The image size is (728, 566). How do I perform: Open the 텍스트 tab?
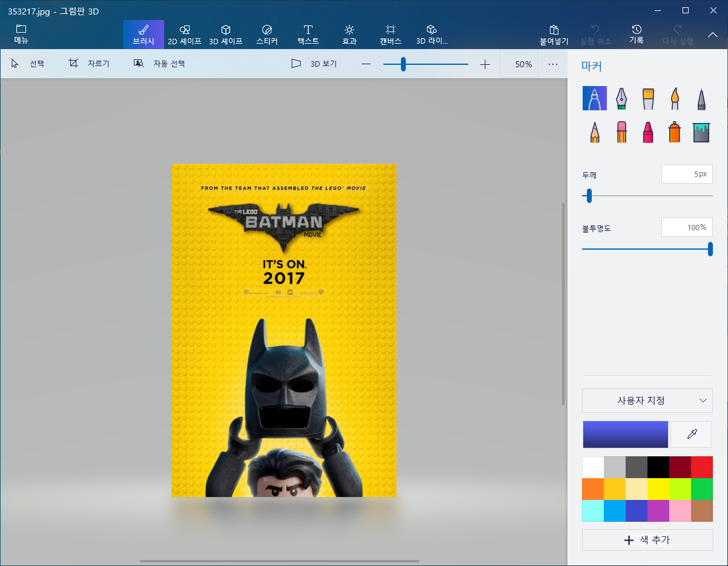(x=308, y=35)
